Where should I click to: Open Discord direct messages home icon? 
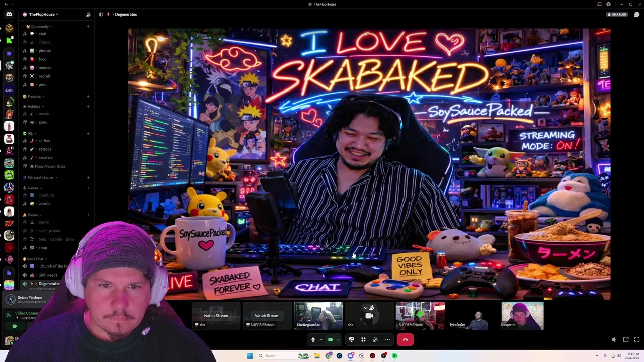pos(9,14)
